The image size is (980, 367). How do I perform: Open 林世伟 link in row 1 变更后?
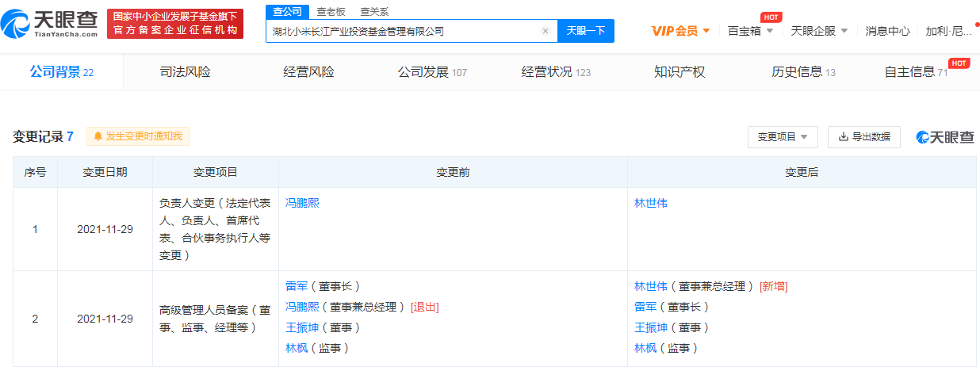point(651,203)
